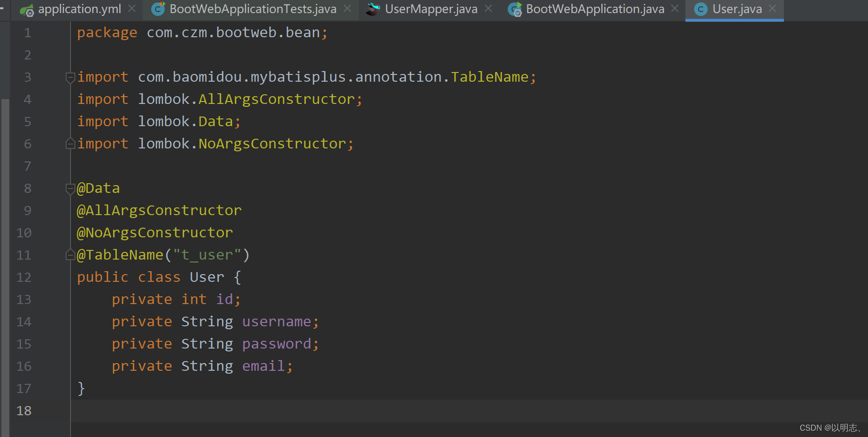The width and height of the screenshot is (868, 437).
Task: Collapse the annotation block starting at @Data
Action: tap(70, 188)
